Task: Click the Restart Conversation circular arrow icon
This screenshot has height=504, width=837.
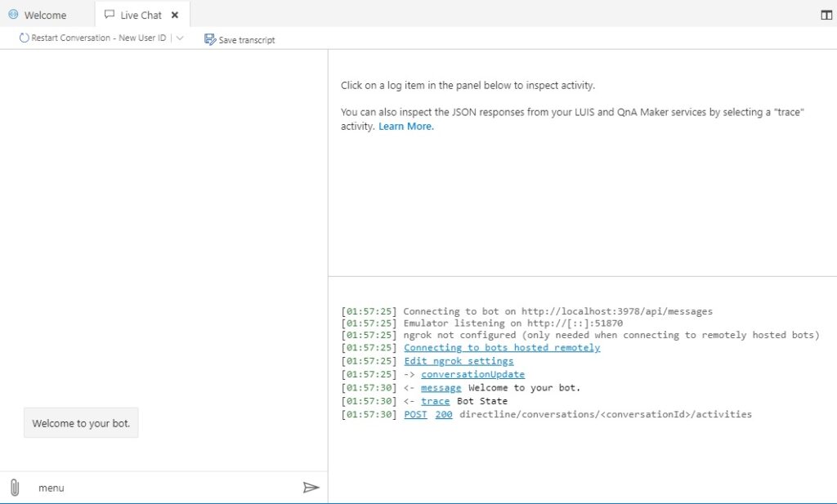Action: [24, 38]
